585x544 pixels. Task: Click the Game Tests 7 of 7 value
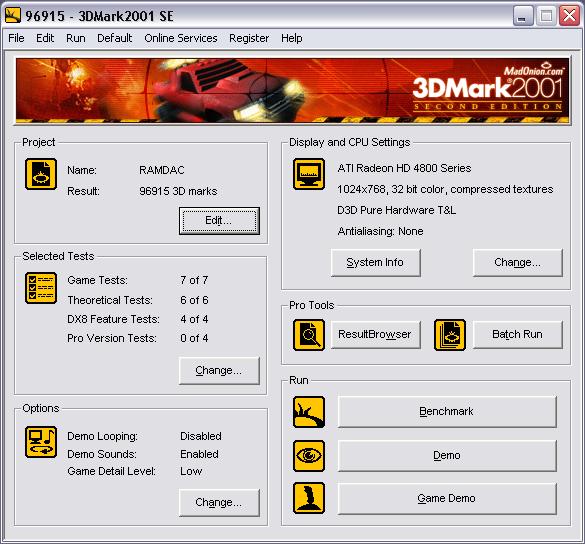coord(194,280)
